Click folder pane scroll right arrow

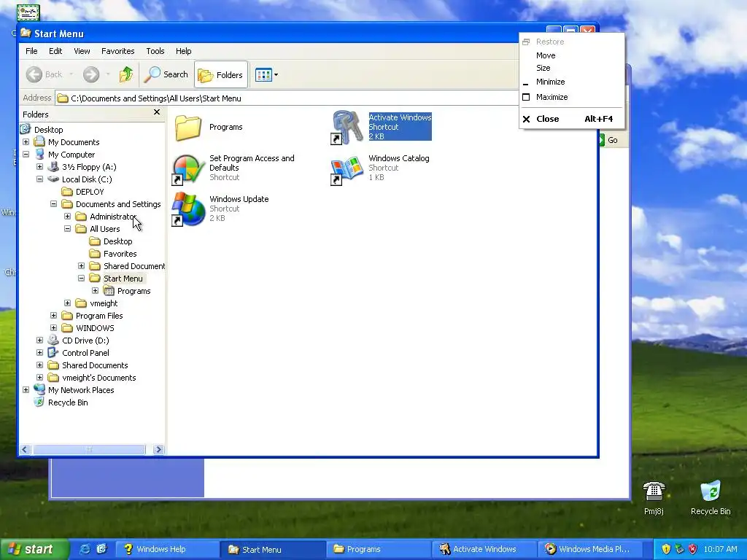[x=158, y=449]
